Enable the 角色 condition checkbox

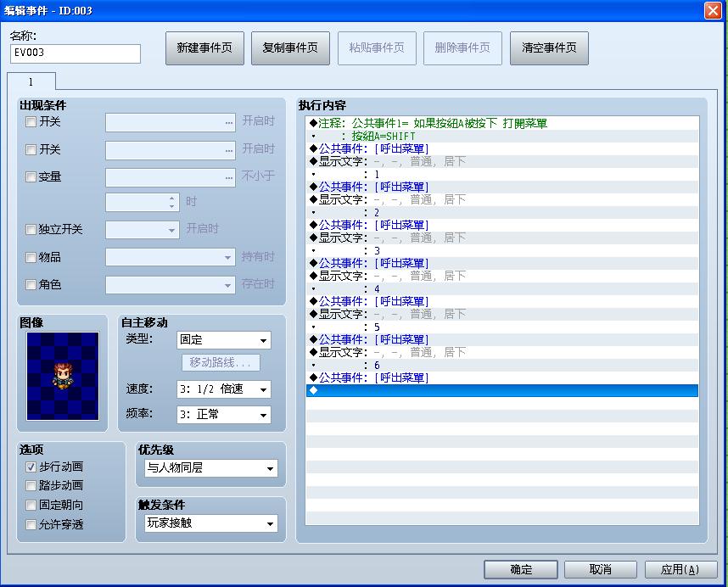point(31,284)
